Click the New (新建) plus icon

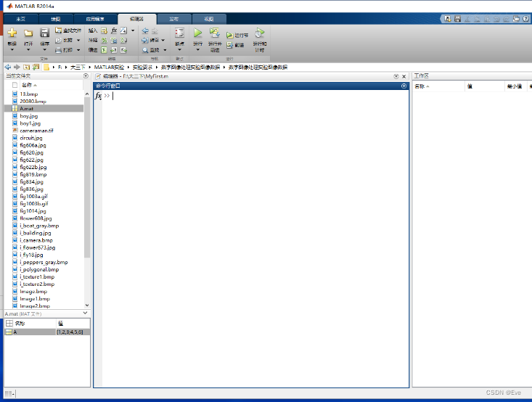[12, 33]
